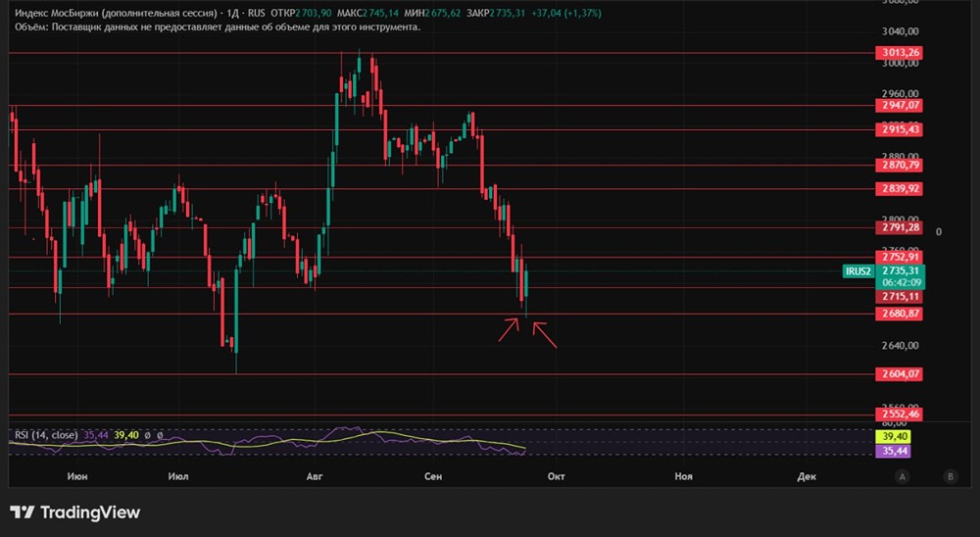Image resolution: width=980 pixels, height=537 pixels.
Task: Click the 'Окт' time axis label
Action: [557, 476]
